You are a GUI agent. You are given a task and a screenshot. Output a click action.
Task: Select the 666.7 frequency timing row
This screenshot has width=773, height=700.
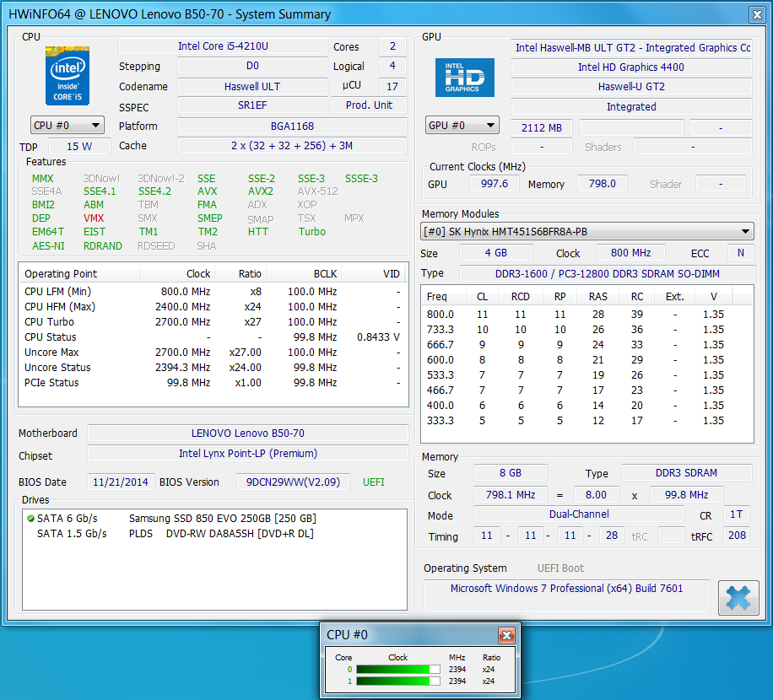[x=587, y=345]
